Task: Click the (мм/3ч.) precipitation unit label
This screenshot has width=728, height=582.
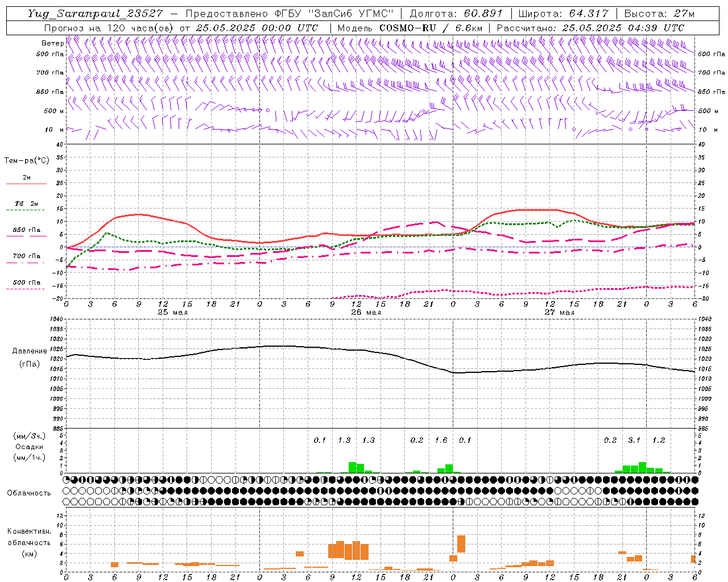Action: [x=30, y=436]
